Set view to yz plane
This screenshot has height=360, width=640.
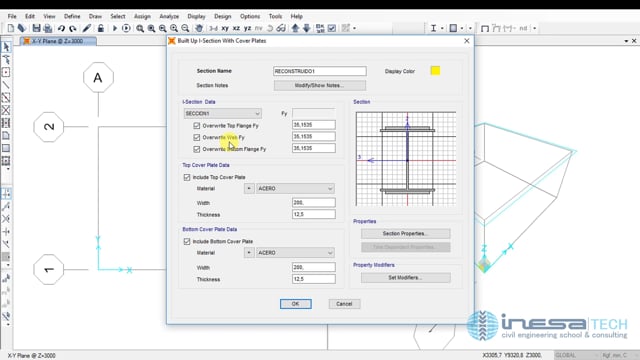247,28
